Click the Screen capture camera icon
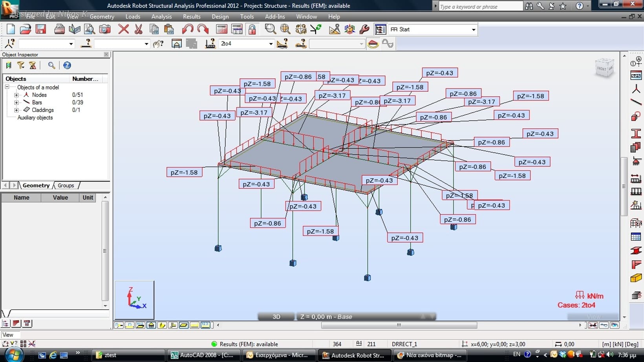Viewport: 644px width, 362px height. click(x=104, y=29)
